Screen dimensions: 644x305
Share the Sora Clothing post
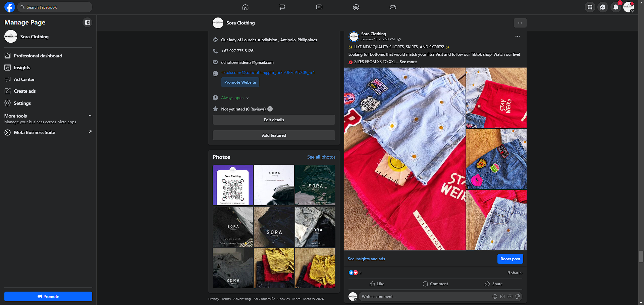point(493,284)
